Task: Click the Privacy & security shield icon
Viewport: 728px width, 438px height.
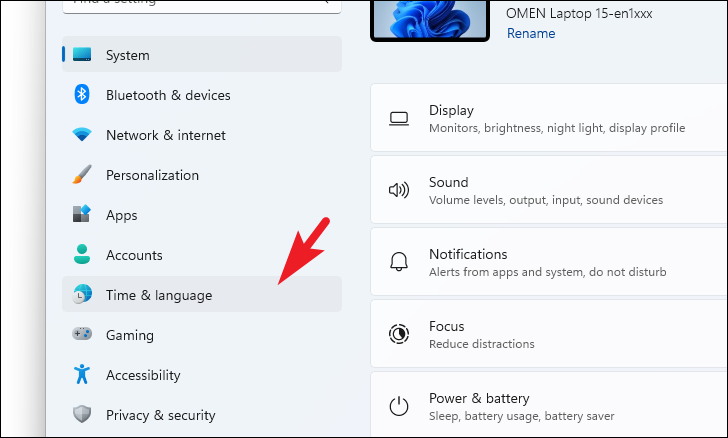Action: click(82, 414)
